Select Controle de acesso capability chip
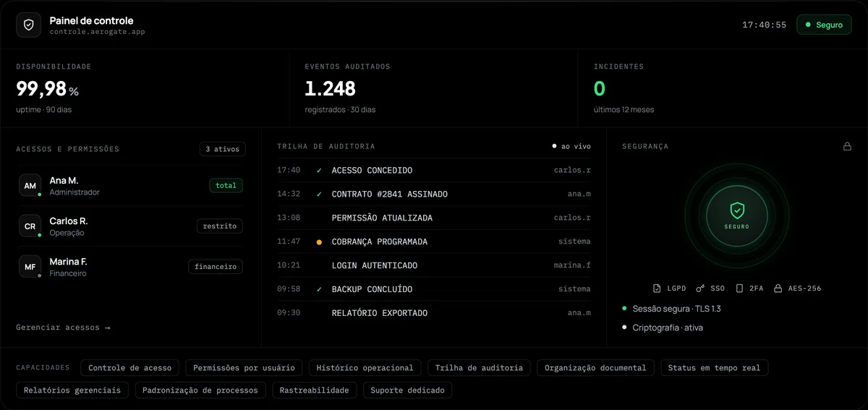The height and width of the screenshot is (410, 868). coord(130,368)
